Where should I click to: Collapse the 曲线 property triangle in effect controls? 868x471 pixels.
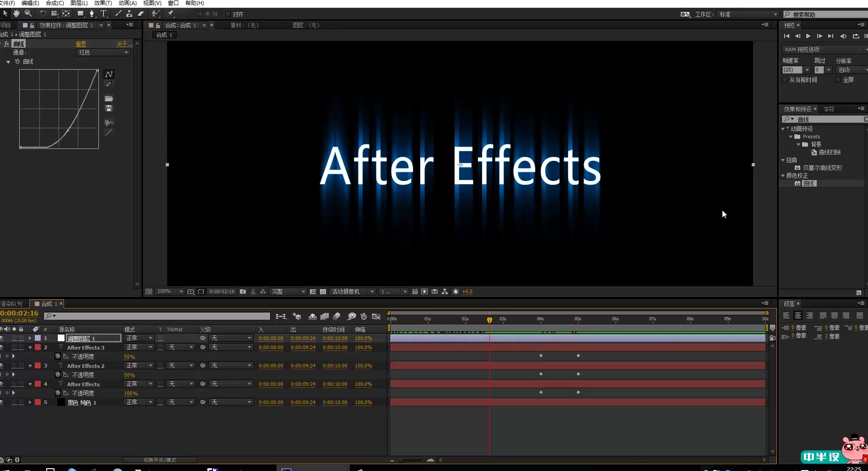(8, 61)
